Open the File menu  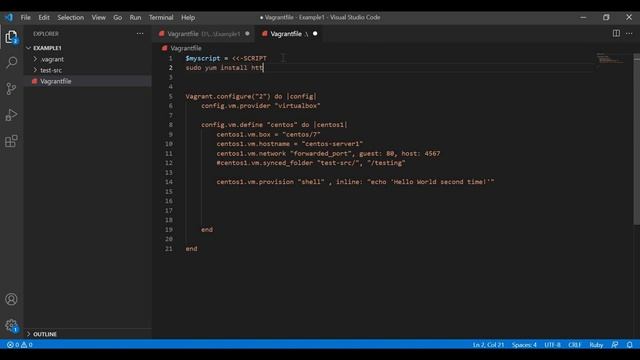pyautogui.click(x=26, y=18)
